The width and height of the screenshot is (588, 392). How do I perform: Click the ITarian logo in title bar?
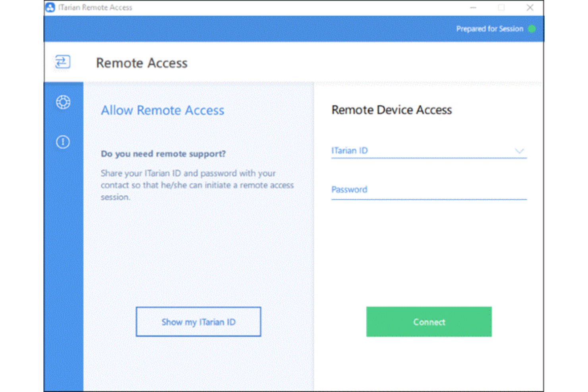50,8
